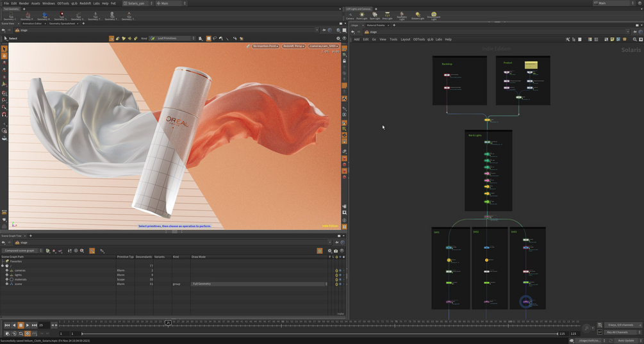Open the Redshift Persp viewport menu
Screen dimensions: 644x344
(293, 46)
